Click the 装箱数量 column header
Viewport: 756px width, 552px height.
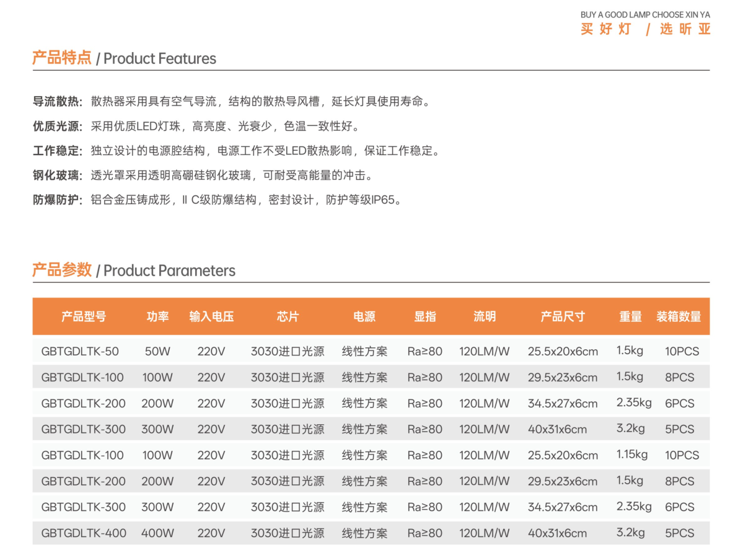[679, 316]
